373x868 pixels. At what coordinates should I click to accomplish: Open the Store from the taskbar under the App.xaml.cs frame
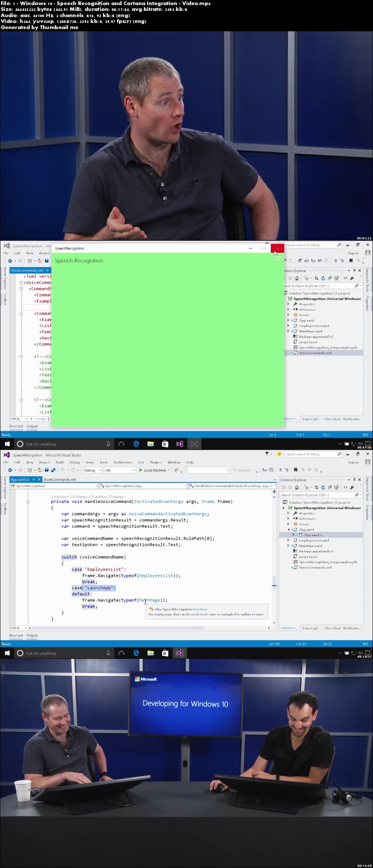tap(165, 653)
